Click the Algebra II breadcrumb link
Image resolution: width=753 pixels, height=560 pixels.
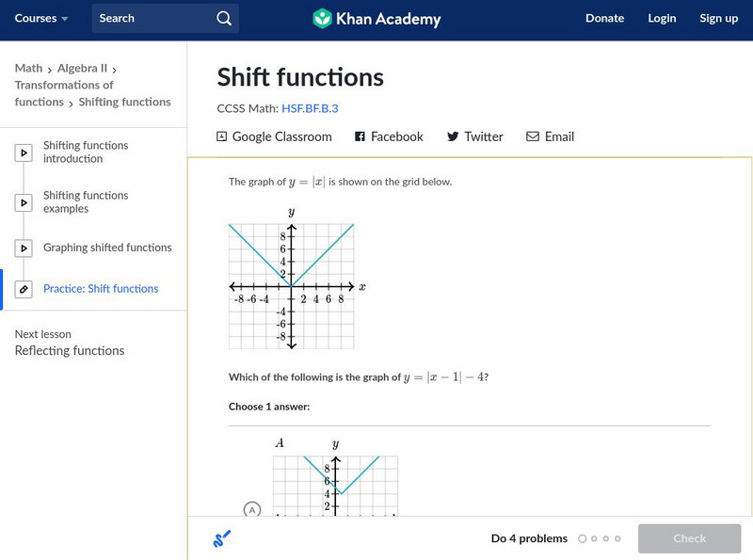click(83, 68)
